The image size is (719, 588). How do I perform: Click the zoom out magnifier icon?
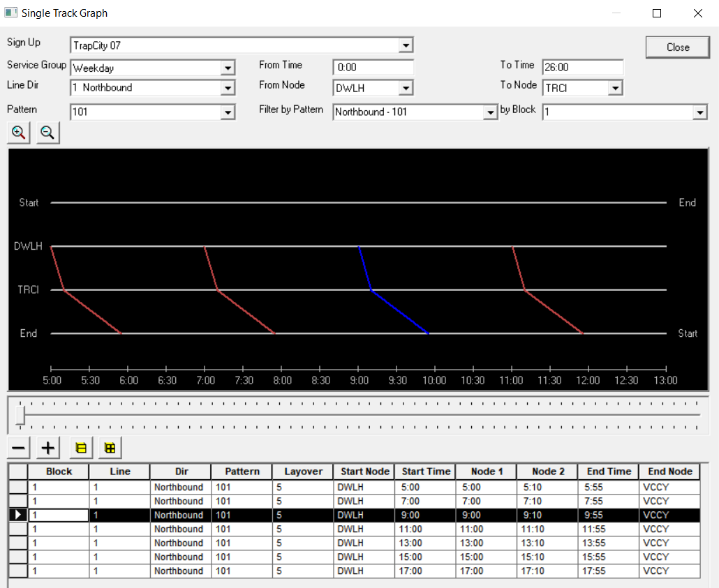(x=48, y=132)
